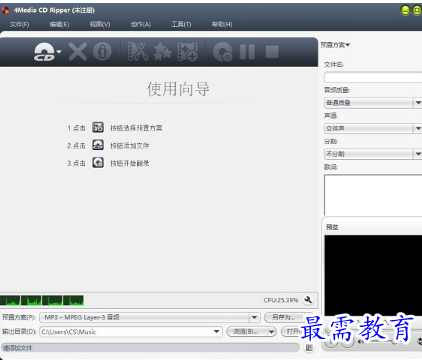Open the 视图(V) menu
This screenshot has width=422, height=360.
[100, 24]
